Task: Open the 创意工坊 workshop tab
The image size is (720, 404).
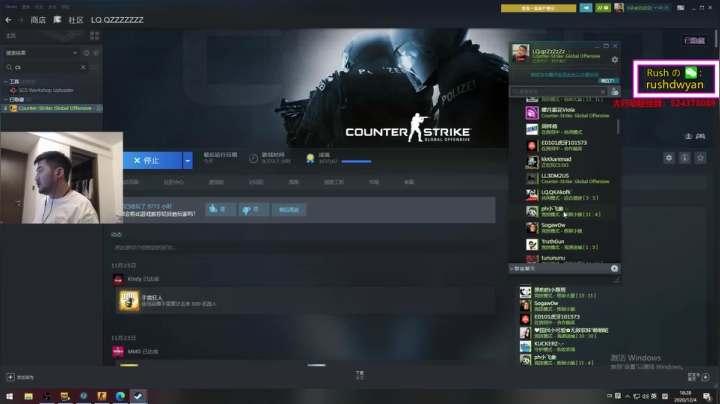Action: point(333,182)
